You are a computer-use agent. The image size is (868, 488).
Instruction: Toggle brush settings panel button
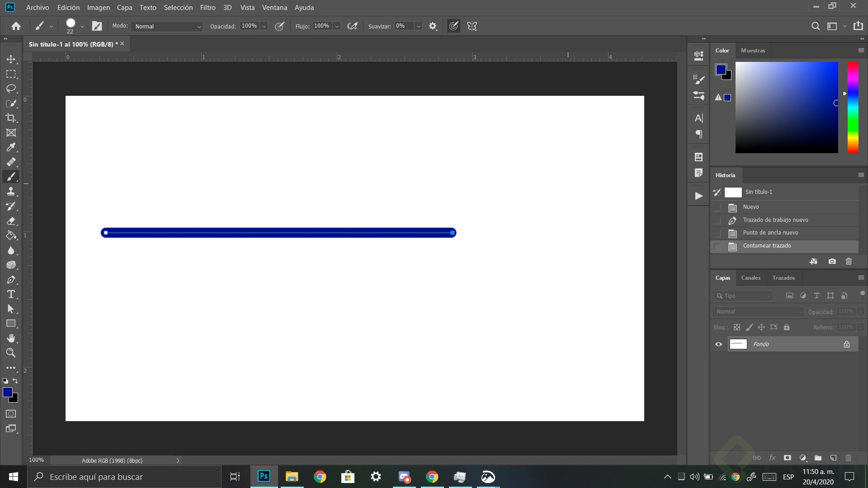click(97, 26)
